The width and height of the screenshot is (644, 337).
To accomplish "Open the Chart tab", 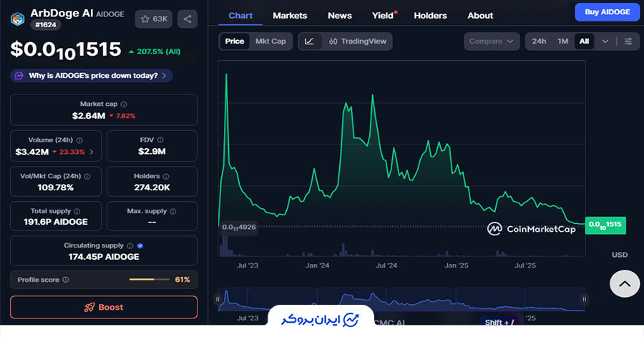I will click(x=240, y=16).
